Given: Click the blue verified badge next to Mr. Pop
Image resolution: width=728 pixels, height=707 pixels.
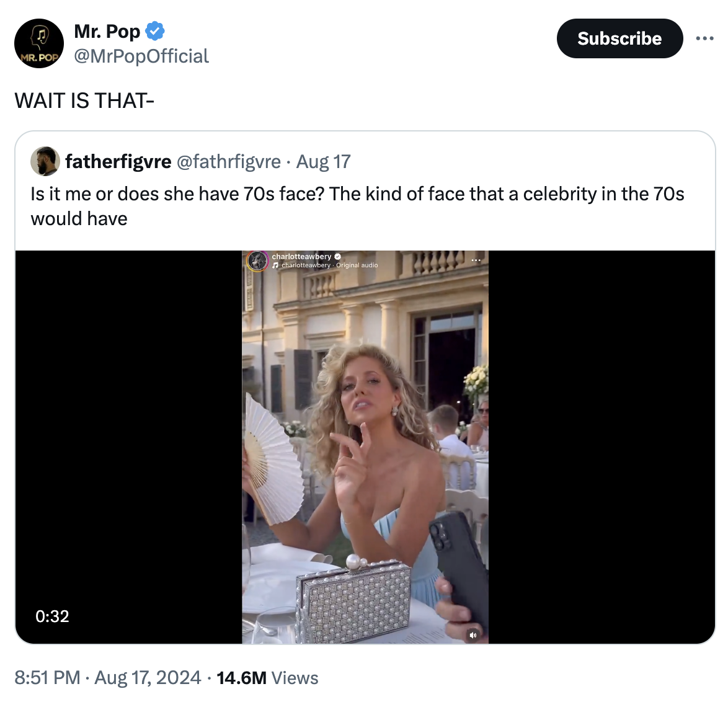Looking at the screenshot, I should 154,30.
